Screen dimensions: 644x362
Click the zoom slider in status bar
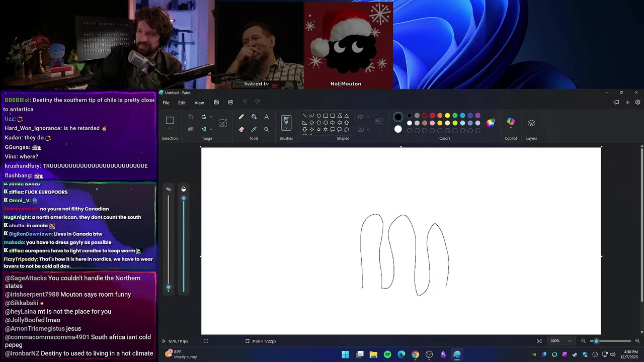tap(612, 341)
